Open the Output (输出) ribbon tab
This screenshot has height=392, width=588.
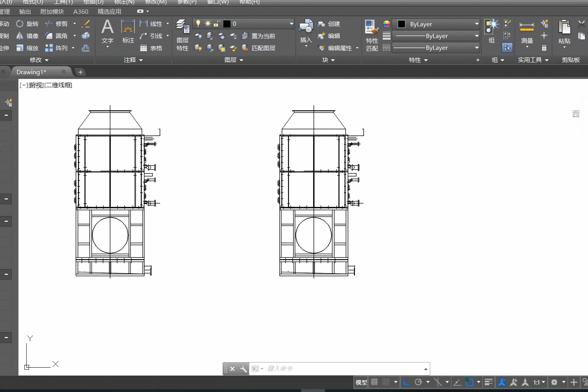[25, 12]
